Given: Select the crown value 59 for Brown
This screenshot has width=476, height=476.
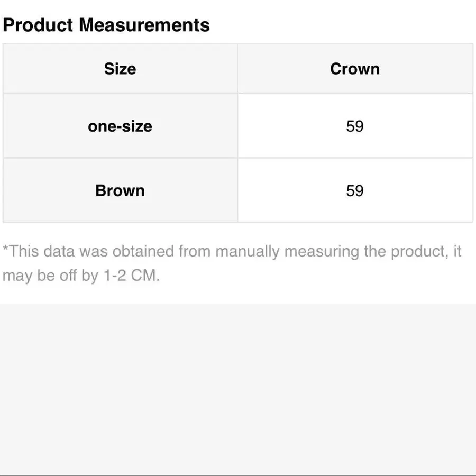Looking at the screenshot, I should coord(355,190).
